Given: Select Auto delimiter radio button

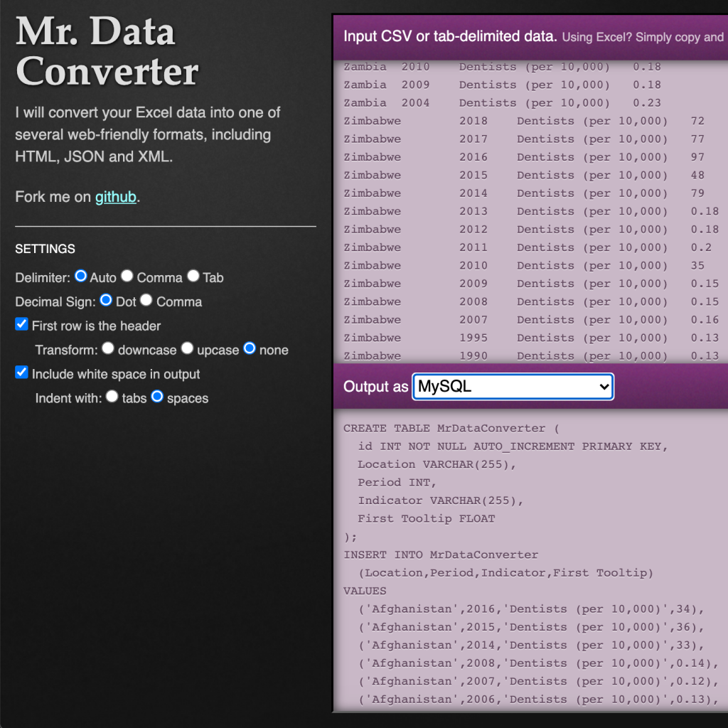Looking at the screenshot, I should (x=81, y=277).
